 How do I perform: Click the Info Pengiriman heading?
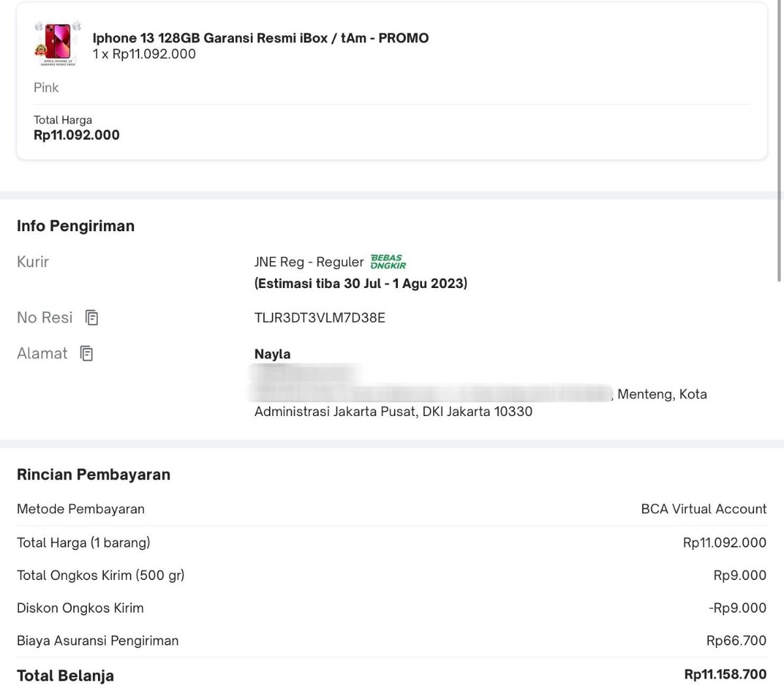(x=76, y=226)
